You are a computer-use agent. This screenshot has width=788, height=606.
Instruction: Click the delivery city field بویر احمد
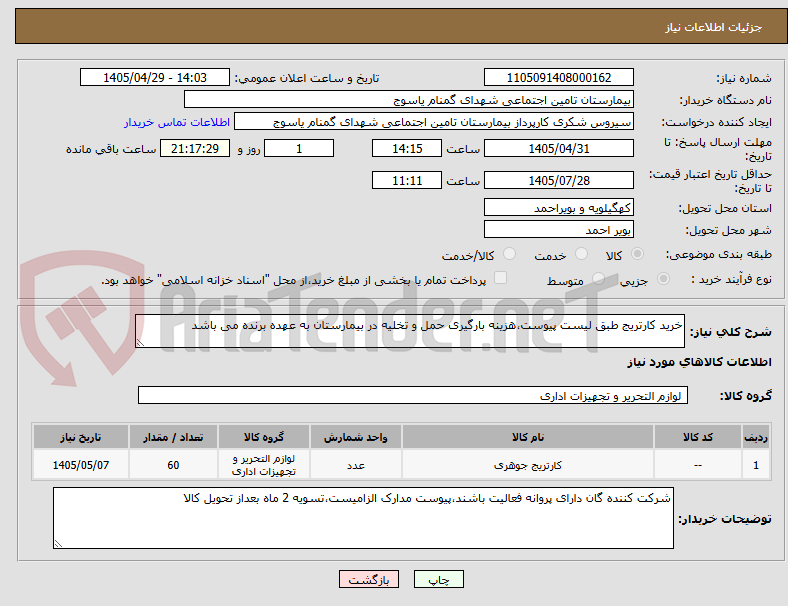(x=558, y=229)
